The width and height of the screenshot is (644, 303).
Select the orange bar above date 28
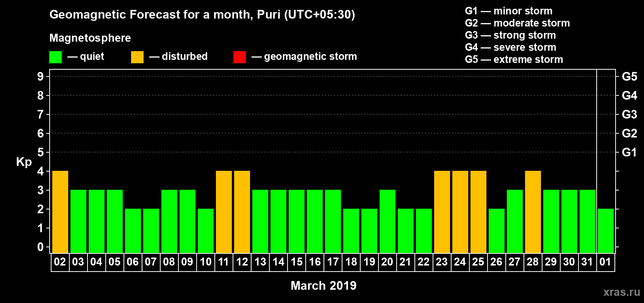(533, 212)
